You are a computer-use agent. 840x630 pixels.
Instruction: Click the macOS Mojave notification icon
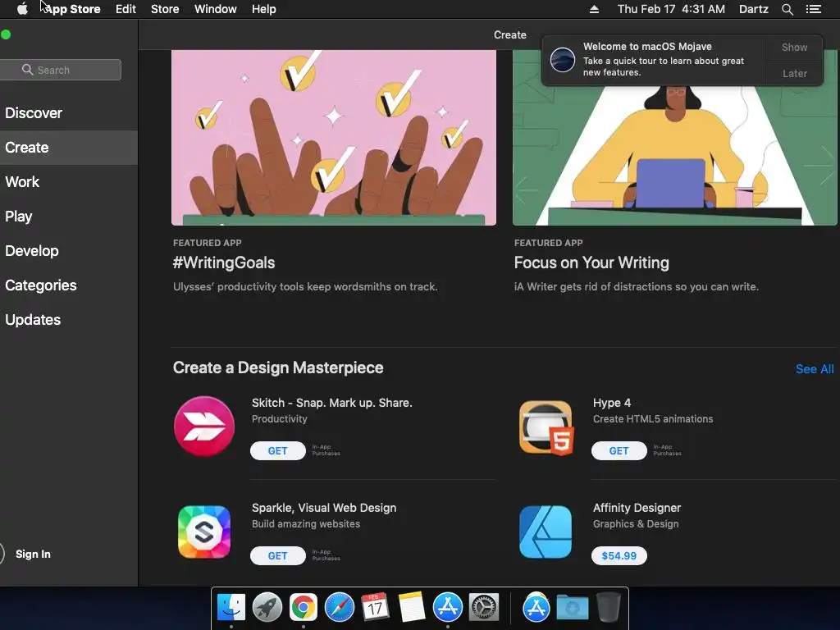pos(563,59)
